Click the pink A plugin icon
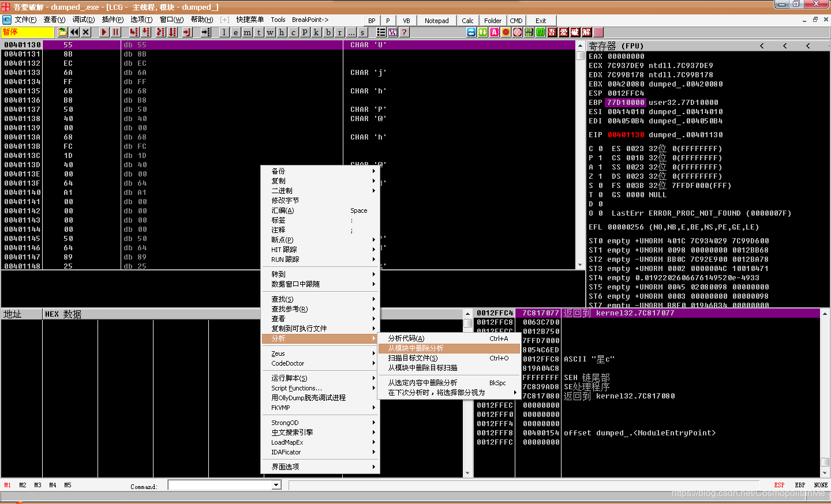The width and height of the screenshot is (831, 504). coord(494,32)
